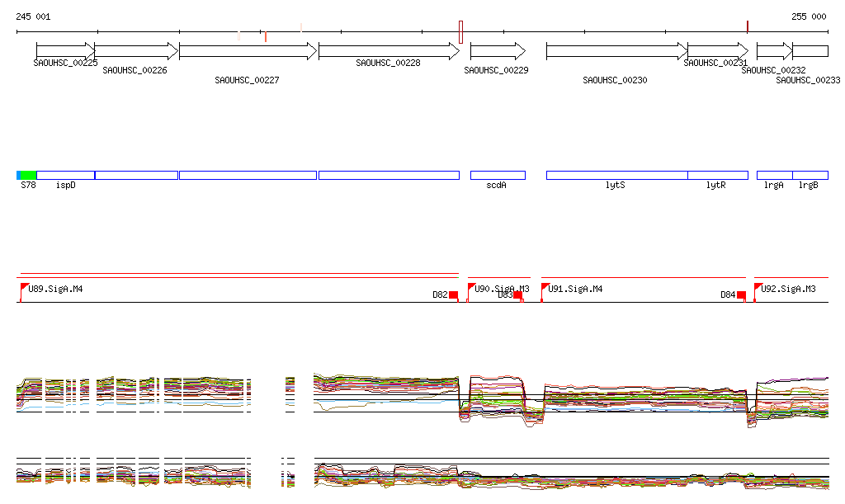Select the blue box aligned with SAOUHSC_00227
Viewport: 845px width, 504px height.
(248, 175)
